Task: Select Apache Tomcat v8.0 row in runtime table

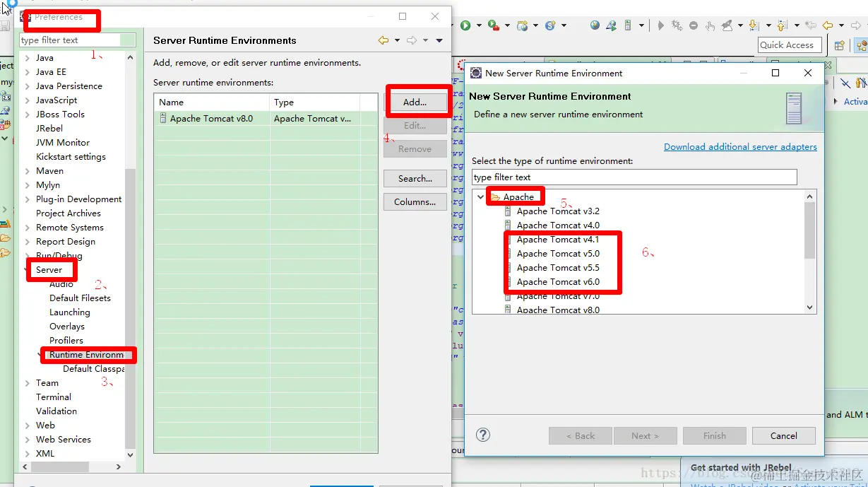Action: (x=266, y=119)
